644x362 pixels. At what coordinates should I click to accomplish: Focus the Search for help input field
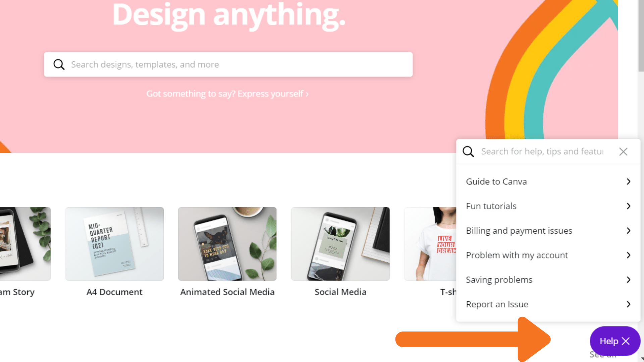542,152
